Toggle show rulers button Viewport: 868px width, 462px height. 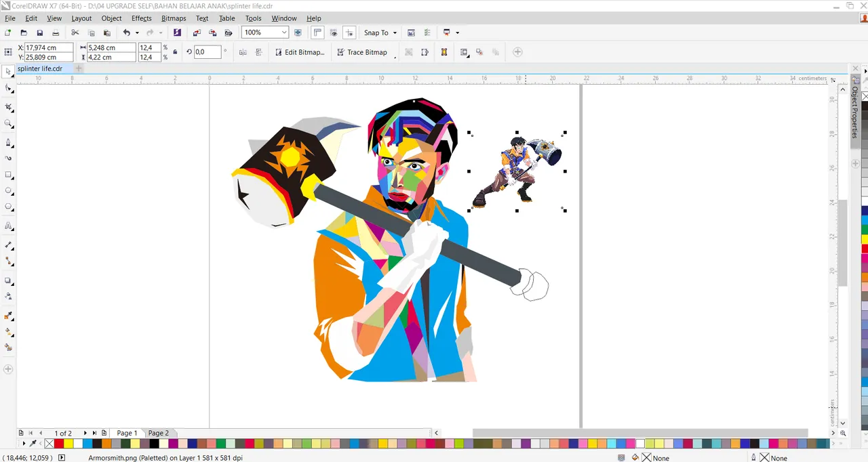tap(317, 33)
